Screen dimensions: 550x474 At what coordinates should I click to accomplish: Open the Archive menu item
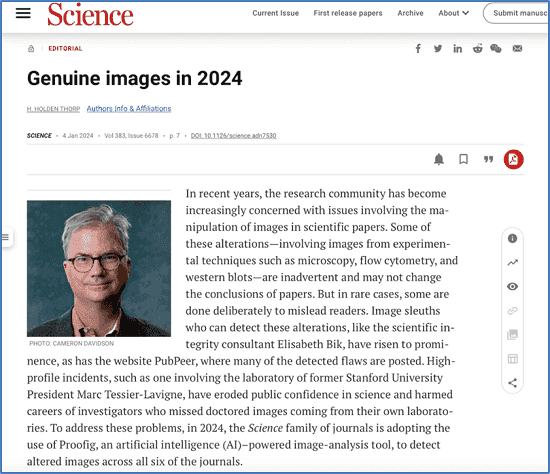(x=410, y=13)
